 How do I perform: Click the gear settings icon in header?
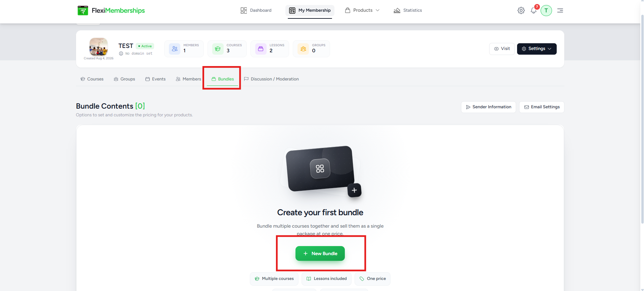[521, 10]
